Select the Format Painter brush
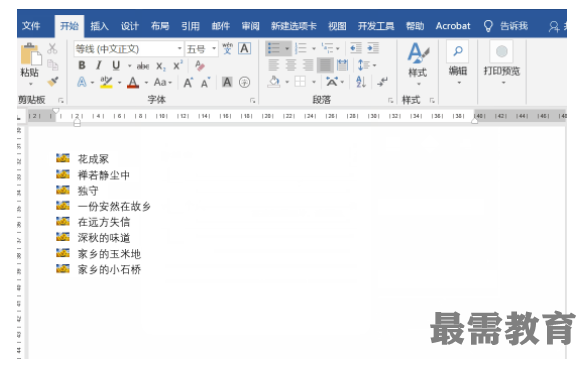The width and height of the screenshot is (582, 368). (53, 81)
